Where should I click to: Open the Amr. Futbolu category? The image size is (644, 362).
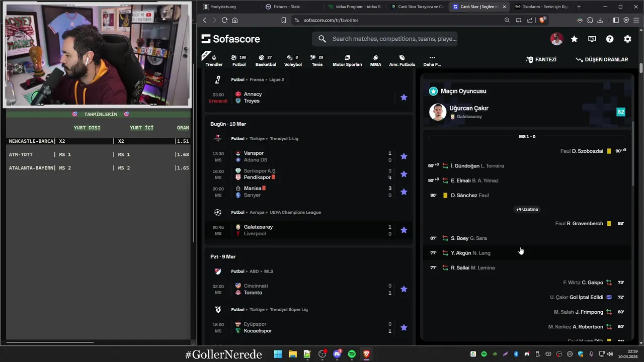402,60
